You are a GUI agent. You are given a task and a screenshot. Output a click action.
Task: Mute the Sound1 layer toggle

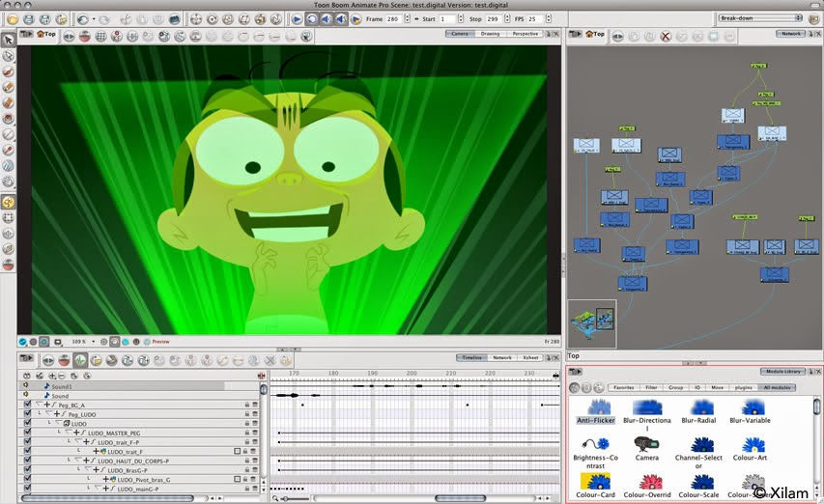[26, 386]
